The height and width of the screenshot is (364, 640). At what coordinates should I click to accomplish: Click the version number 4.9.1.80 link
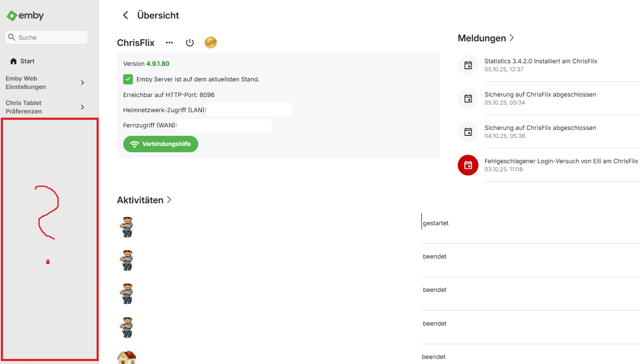pyautogui.click(x=158, y=64)
